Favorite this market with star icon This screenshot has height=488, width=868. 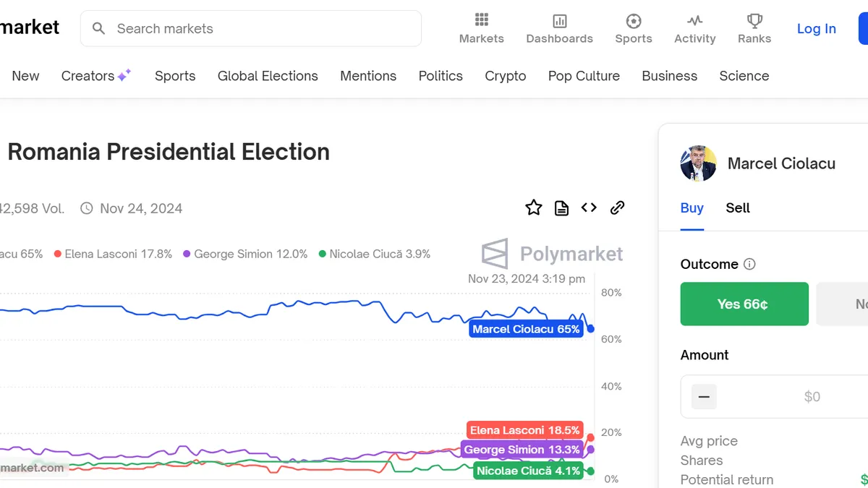(x=534, y=208)
